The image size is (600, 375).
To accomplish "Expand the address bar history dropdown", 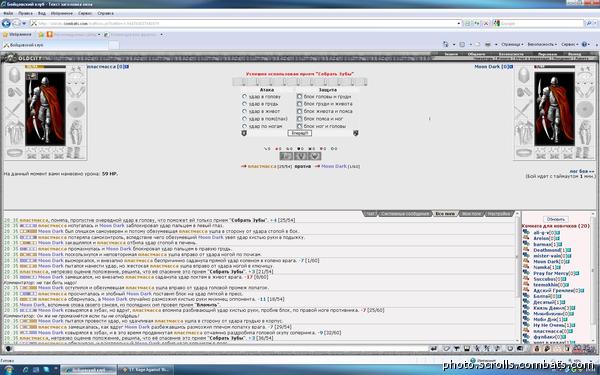I will [459, 23].
